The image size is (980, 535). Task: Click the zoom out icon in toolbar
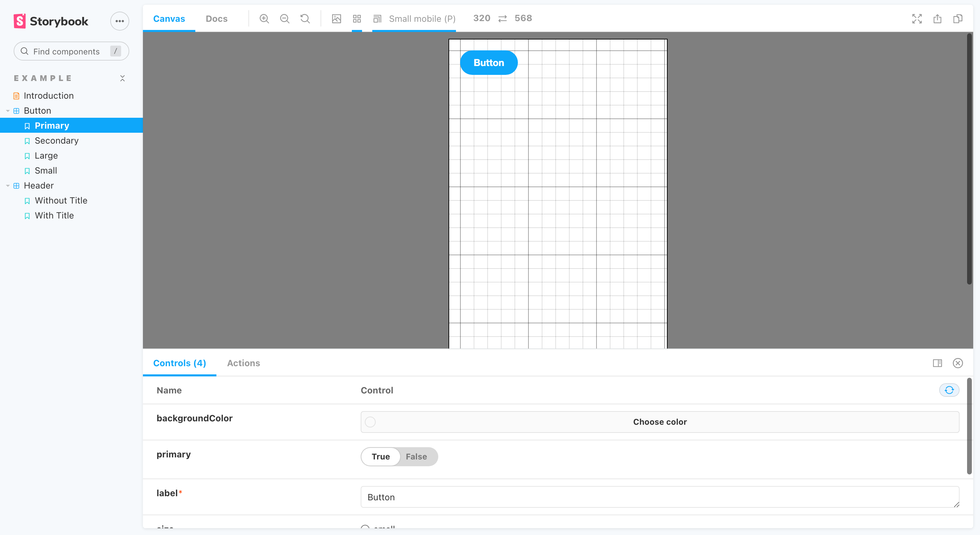[284, 19]
